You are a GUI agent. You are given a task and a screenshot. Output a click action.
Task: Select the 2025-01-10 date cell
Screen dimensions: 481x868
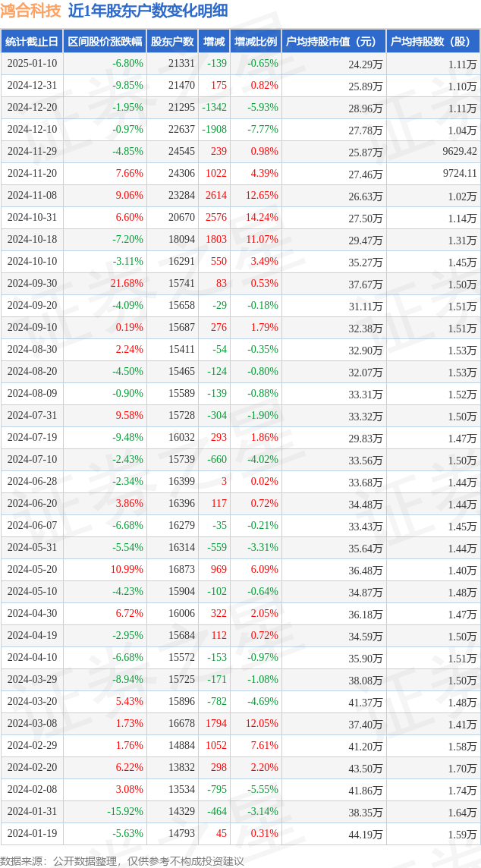(32, 64)
